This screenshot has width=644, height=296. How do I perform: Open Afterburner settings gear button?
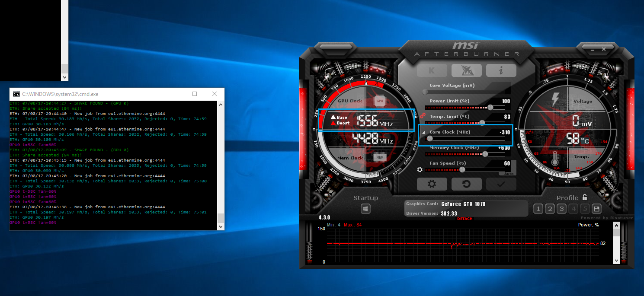432,184
